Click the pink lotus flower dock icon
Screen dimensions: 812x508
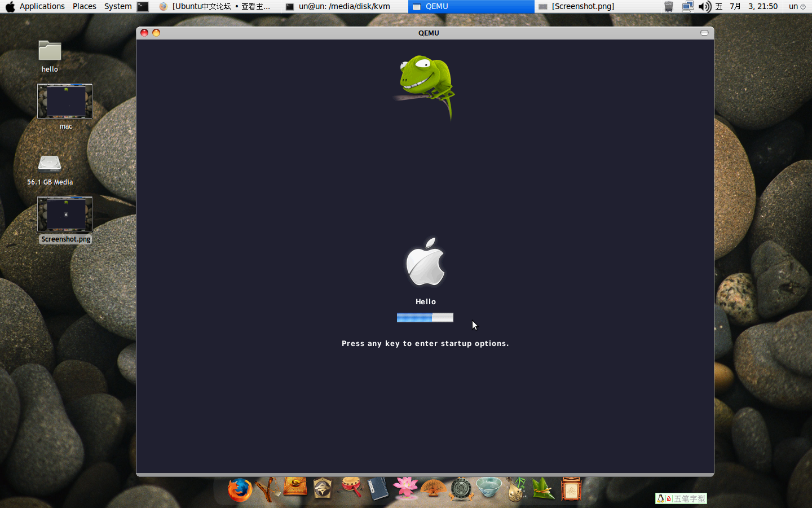coord(405,488)
